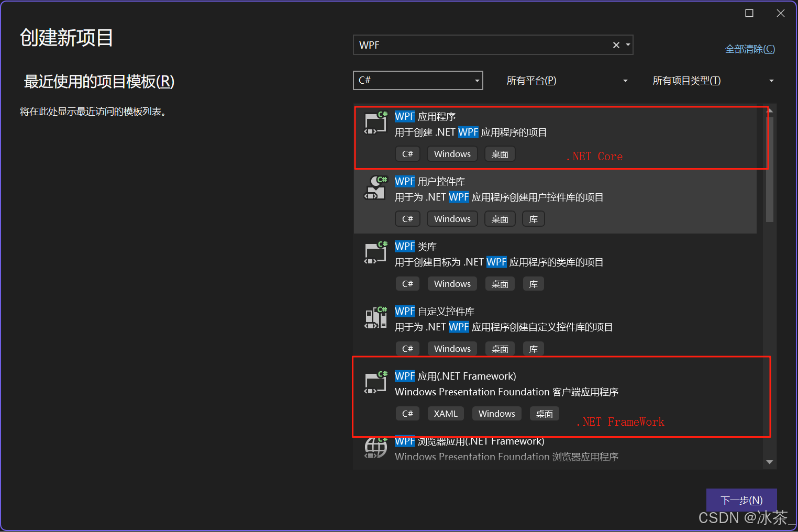The height and width of the screenshot is (532, 798).
Task: Click Windows tag under WPF 应用(.NET Framework)
Action: (x=497, y=414)
